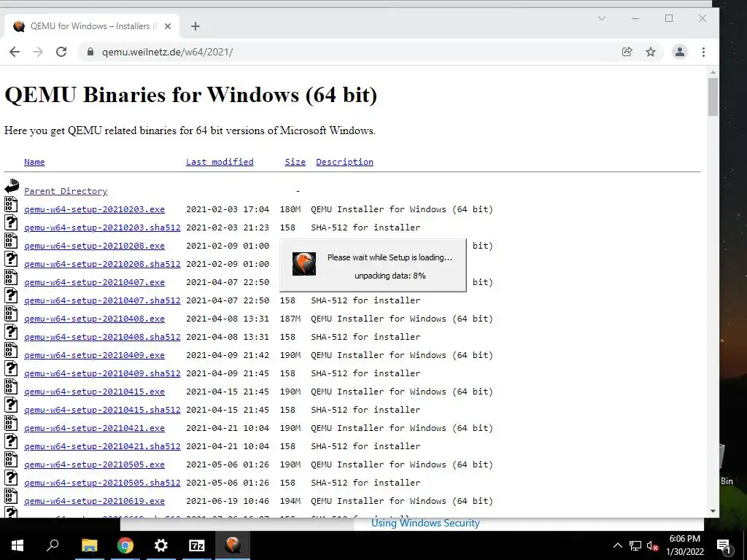Open Chrome's three-dot menu
The height and width of the screenshot is (560, 747).
(x=703, y=52)
